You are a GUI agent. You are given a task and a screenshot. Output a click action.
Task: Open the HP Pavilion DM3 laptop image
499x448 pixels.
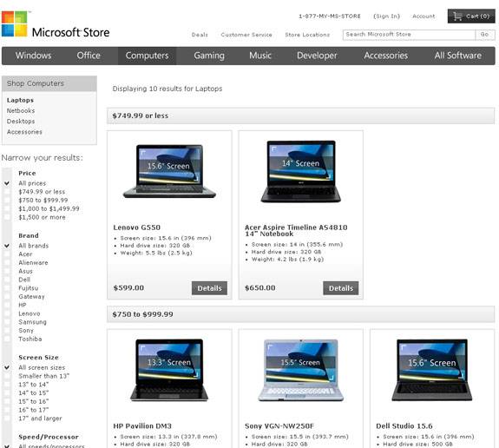coord(169,370)
